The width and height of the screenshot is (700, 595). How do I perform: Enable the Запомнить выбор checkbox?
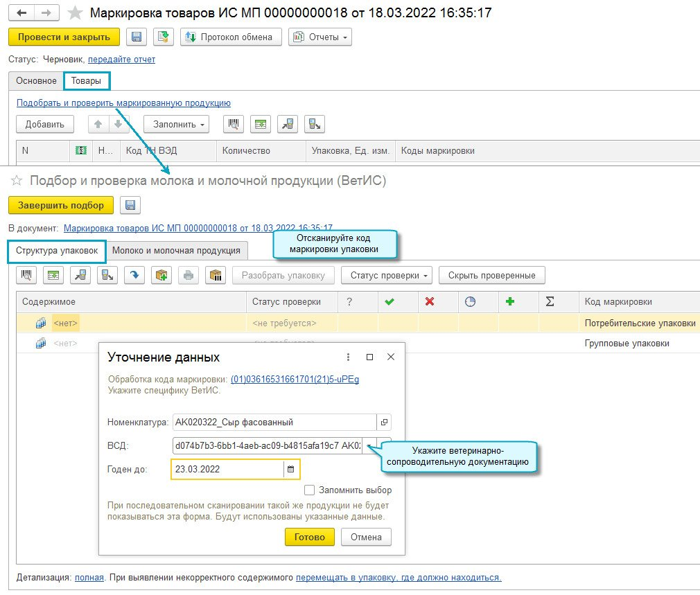[309, 490]
